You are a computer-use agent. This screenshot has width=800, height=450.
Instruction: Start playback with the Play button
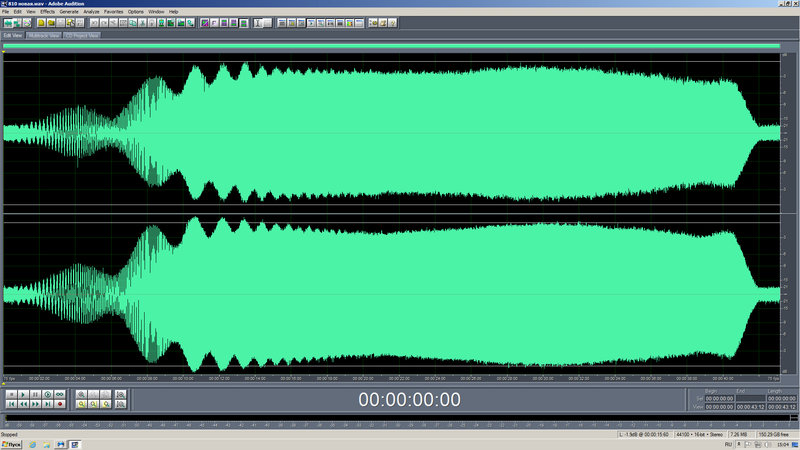coord(23,394)
